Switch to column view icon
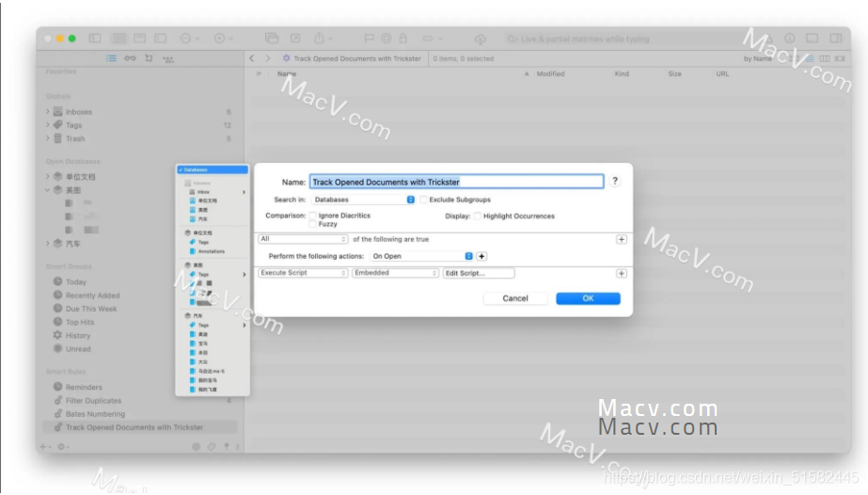Screen dimensions: 868x495 [824, 58]
